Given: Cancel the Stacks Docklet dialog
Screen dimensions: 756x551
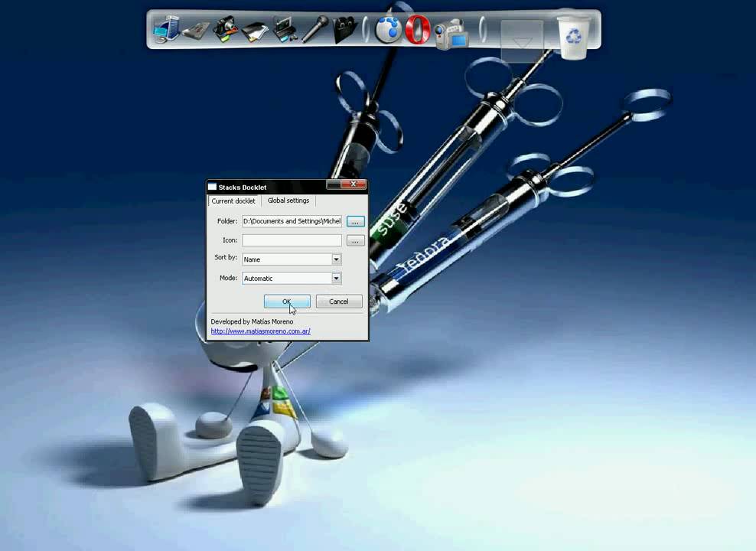Looking at the screenshot, I should point(338,301).
